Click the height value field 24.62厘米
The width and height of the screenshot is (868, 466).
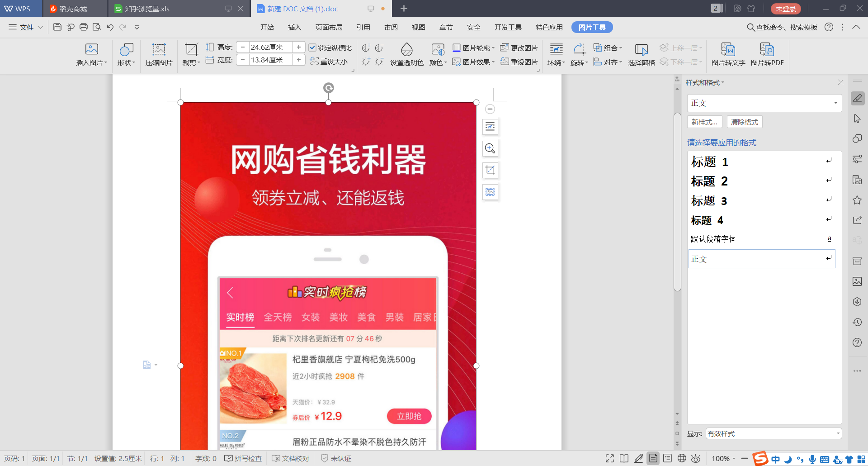270,47
